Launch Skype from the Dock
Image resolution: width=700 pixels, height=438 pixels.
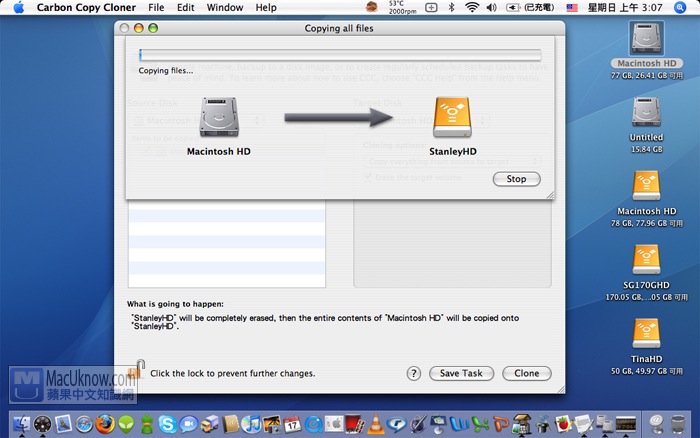click(167, 424)
